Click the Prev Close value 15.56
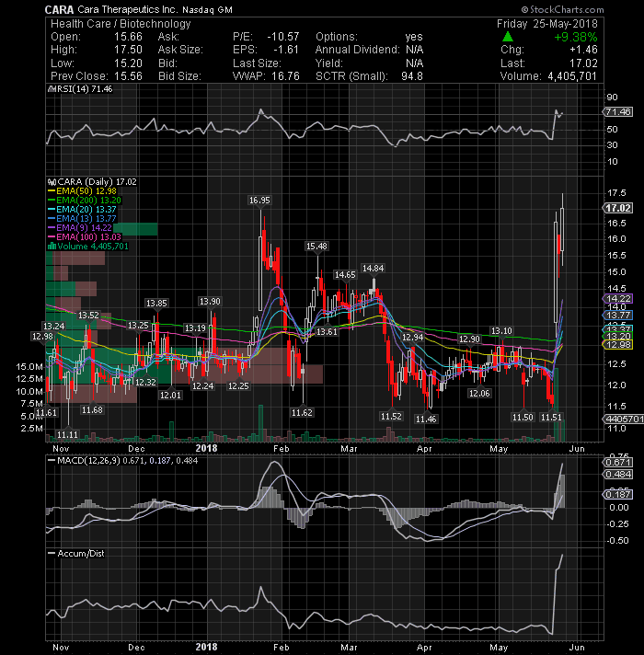 tap(128, 76)
